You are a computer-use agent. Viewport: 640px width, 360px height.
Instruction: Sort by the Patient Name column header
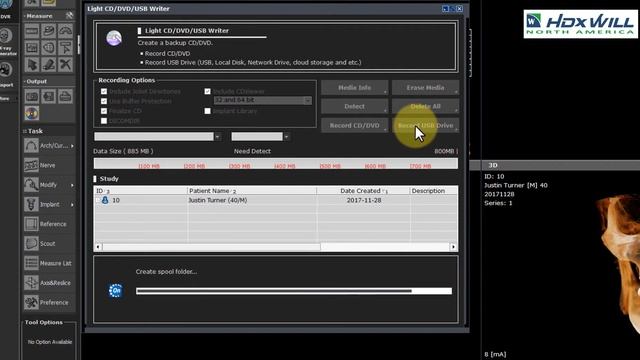tap(252, 191)
